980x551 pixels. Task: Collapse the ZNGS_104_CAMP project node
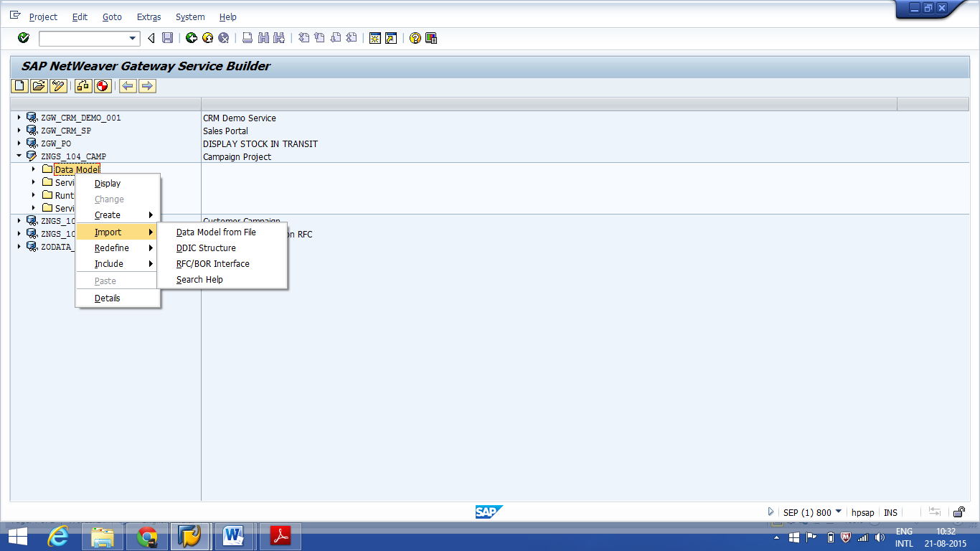(x=20, y=156)
